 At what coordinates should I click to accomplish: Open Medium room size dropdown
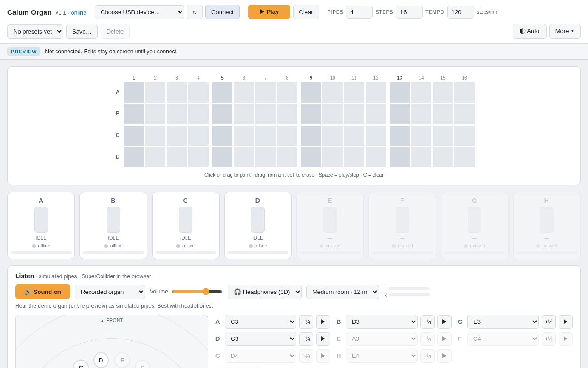pyautogui.click(x=343, y=292)
